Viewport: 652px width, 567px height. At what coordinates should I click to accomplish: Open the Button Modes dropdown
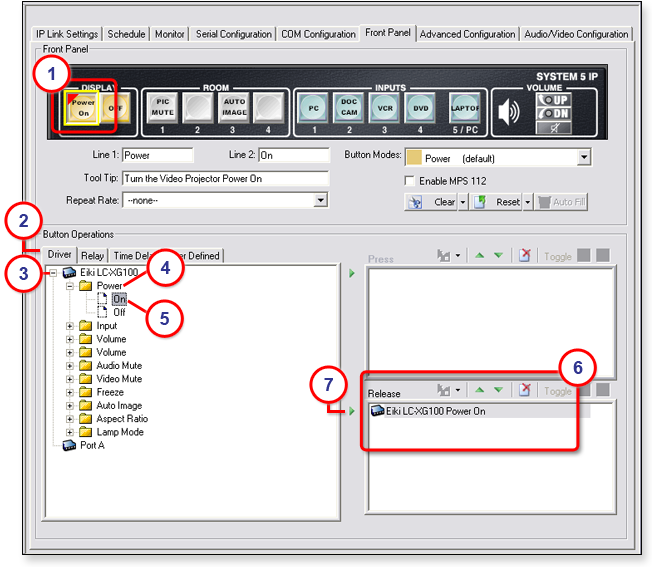584,158
